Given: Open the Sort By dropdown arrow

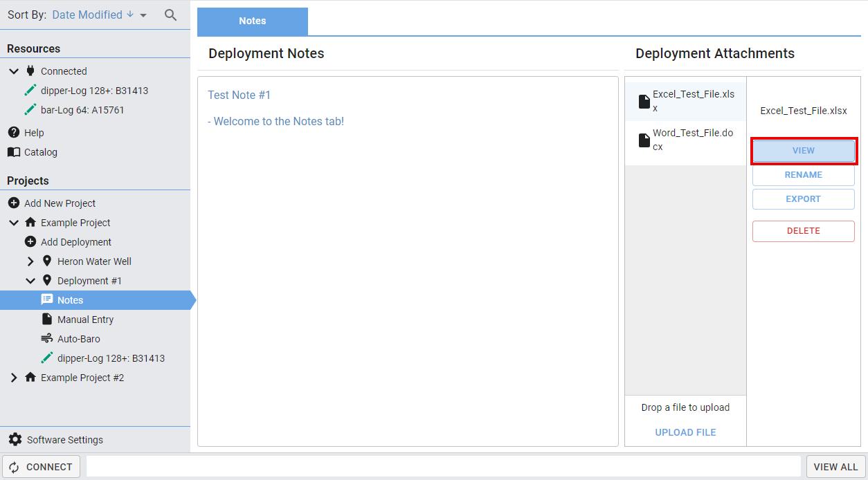Looking at the screenshot, I should (143, 15).
